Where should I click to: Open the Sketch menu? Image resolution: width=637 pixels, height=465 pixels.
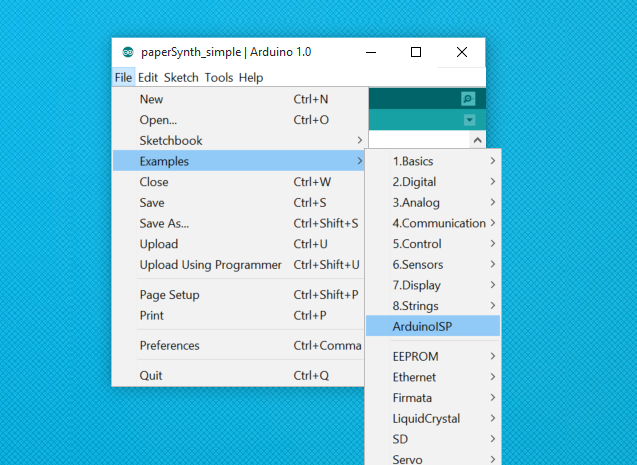click(181, 78)
